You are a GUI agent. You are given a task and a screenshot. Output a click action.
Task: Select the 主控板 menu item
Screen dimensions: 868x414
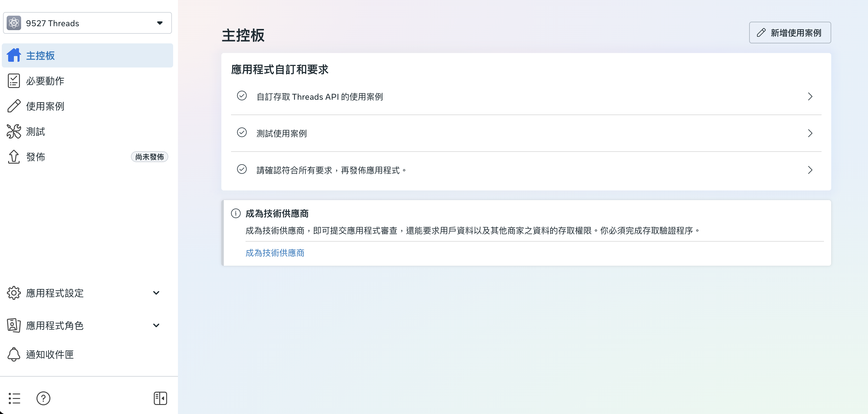pyautogui.click(x=87, y=55)
